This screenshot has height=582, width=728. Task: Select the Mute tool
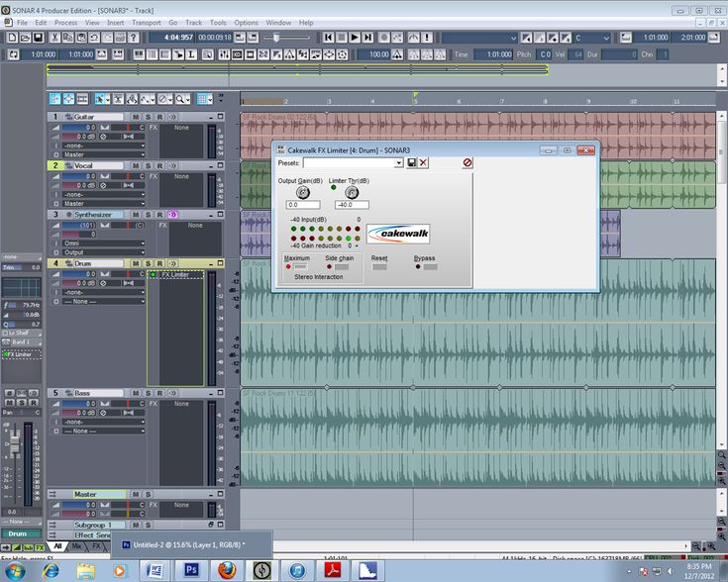coord(162,99)
